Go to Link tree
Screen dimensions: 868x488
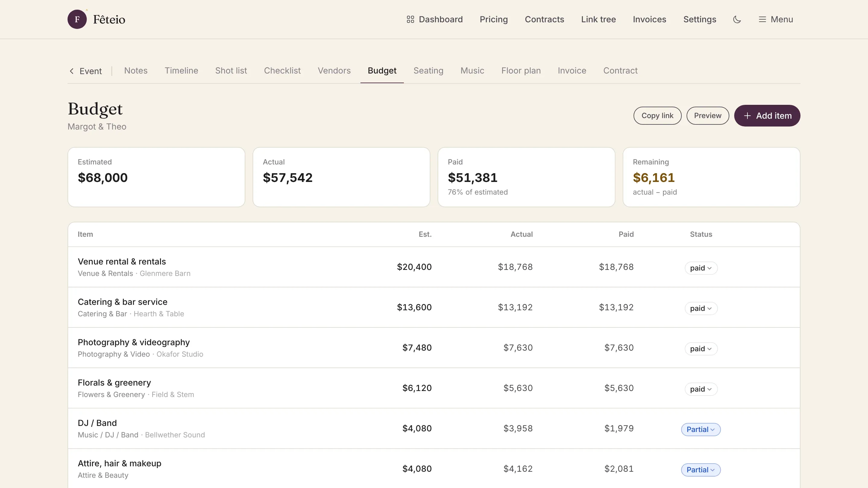pyautogui.click(x=599, y=20)
